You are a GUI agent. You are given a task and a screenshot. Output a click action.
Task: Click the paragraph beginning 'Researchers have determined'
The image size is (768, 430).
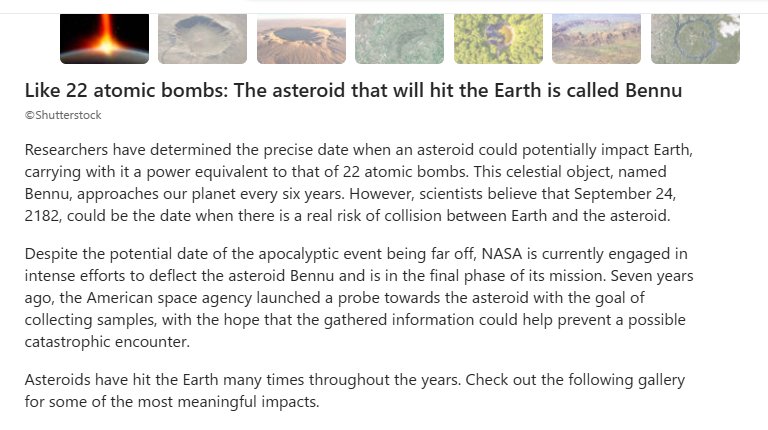click(x=360, y=182)
